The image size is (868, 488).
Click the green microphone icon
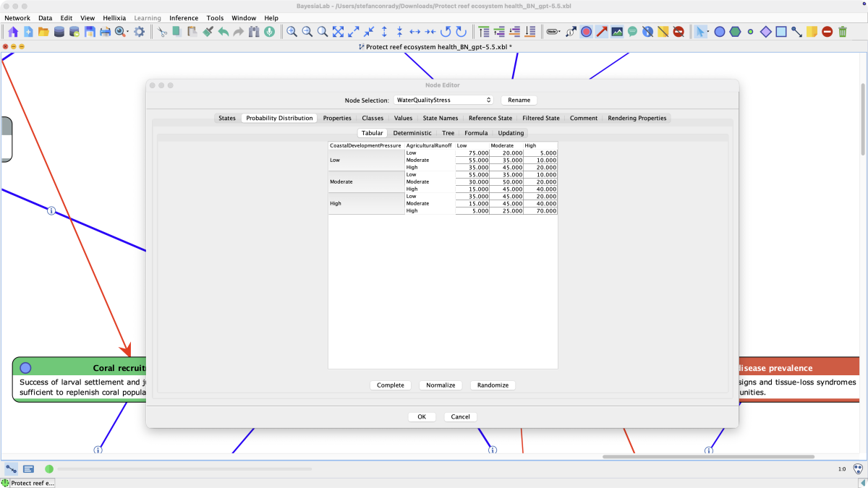point(269,32)
